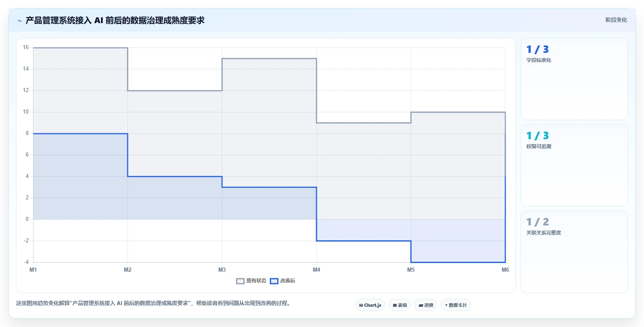The image size is (644, 327).
Task: Click the 表格 chip
Action: click(400, 305)
